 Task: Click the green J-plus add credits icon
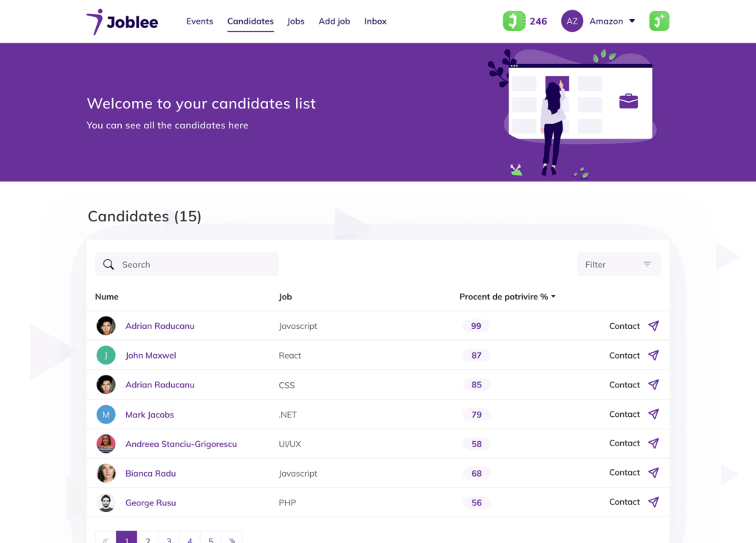point(659,21)
